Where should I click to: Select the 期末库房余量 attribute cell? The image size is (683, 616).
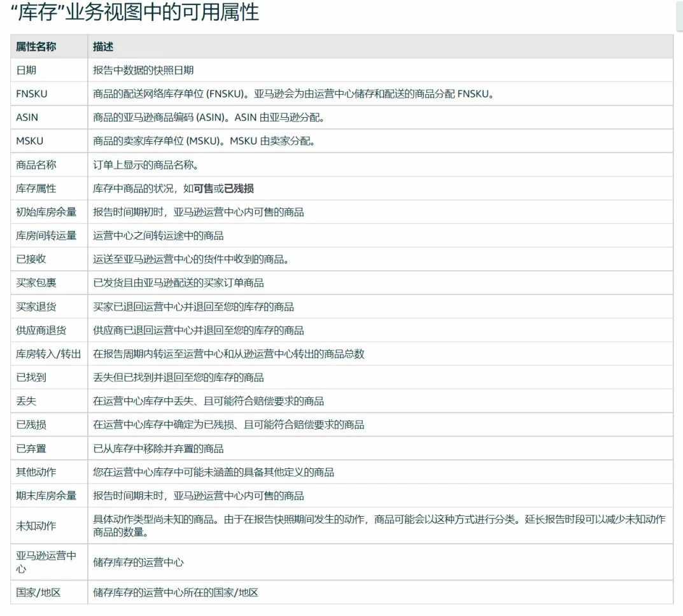pos(49,496)
